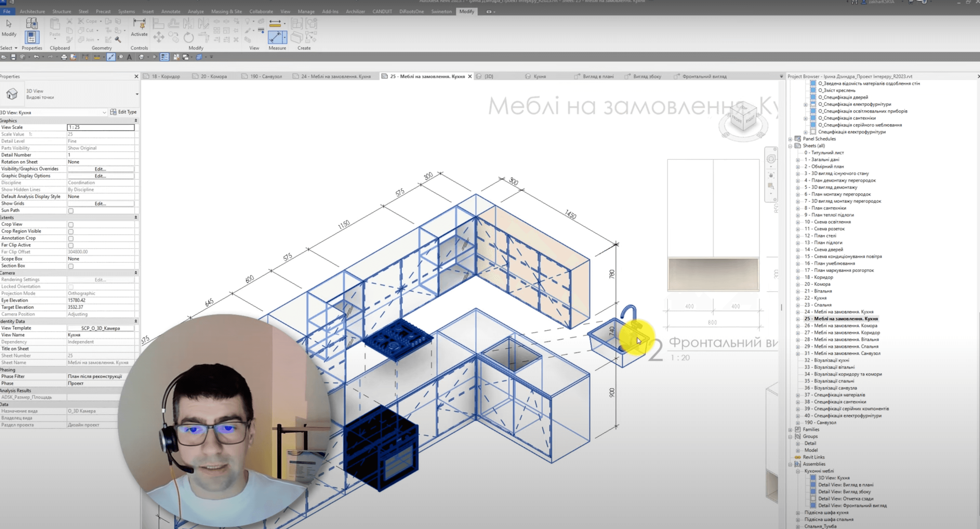Select sheet 0 - Титульний лист
The width and height of the screenshot is (980, 529).
824,153
